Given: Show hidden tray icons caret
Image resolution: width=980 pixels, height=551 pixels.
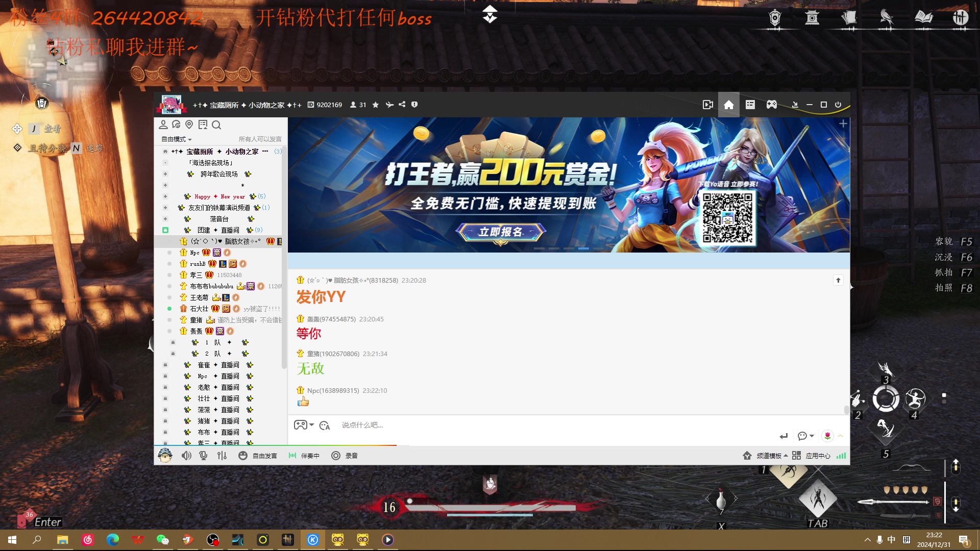Looking at the screenshot, I should point(867,540).
